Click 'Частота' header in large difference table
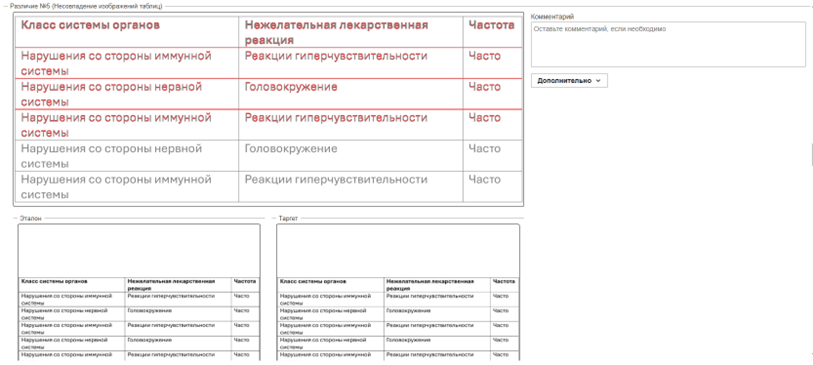The width and height of the screenshot is (813, 365). [492, 25]
